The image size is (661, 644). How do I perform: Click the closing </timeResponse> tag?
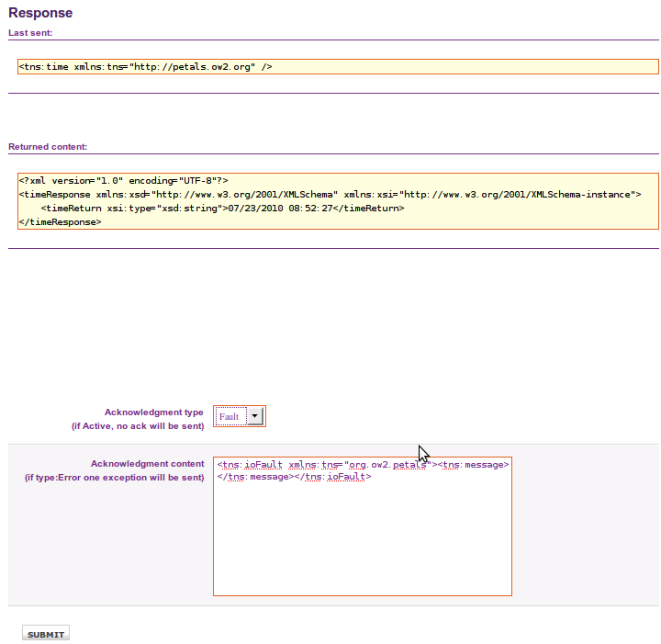[60, 222]
